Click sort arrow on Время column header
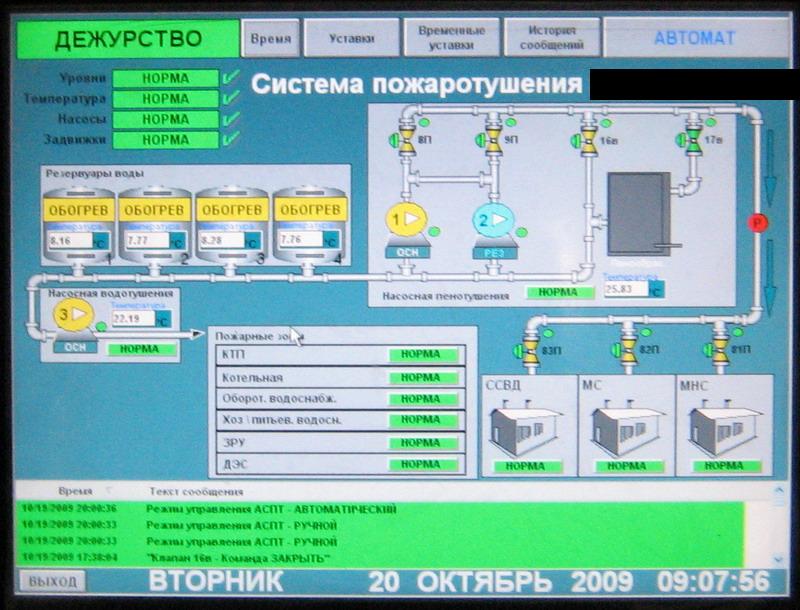 pyautogui.click(x=108, y=491)
